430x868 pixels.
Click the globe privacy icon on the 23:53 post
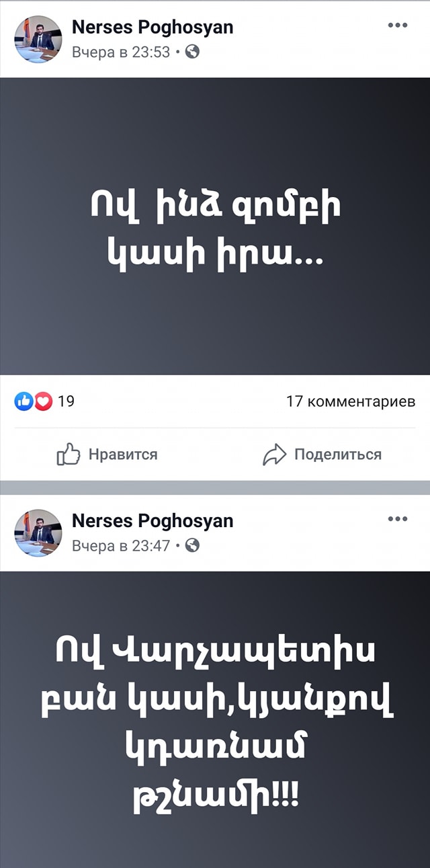pos(192,51)
